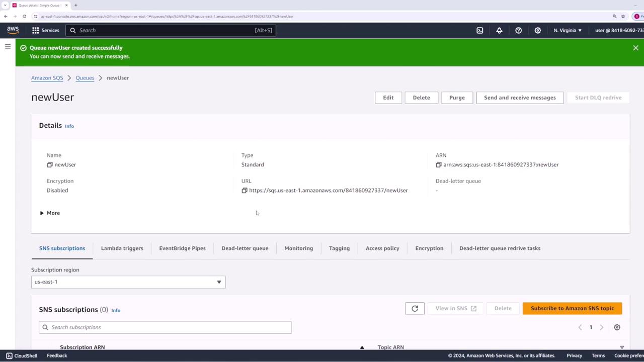Switch to the Lambda triggers tab
This screenshot has height=362, width=644.
122,248
